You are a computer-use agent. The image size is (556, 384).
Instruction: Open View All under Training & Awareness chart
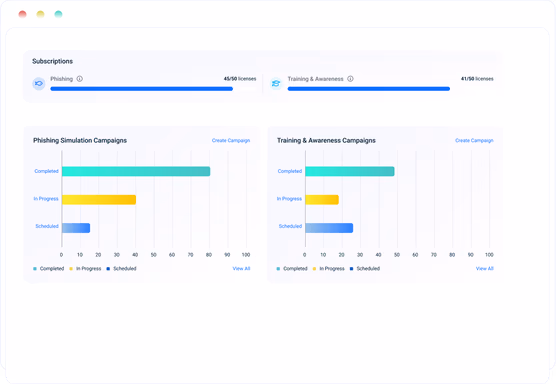(484, 268)
